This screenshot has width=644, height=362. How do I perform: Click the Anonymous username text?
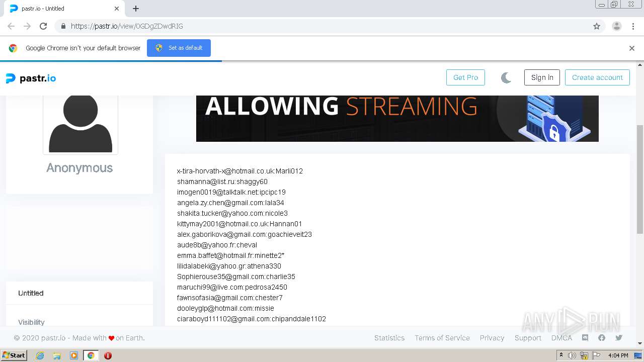pos(79,168)
